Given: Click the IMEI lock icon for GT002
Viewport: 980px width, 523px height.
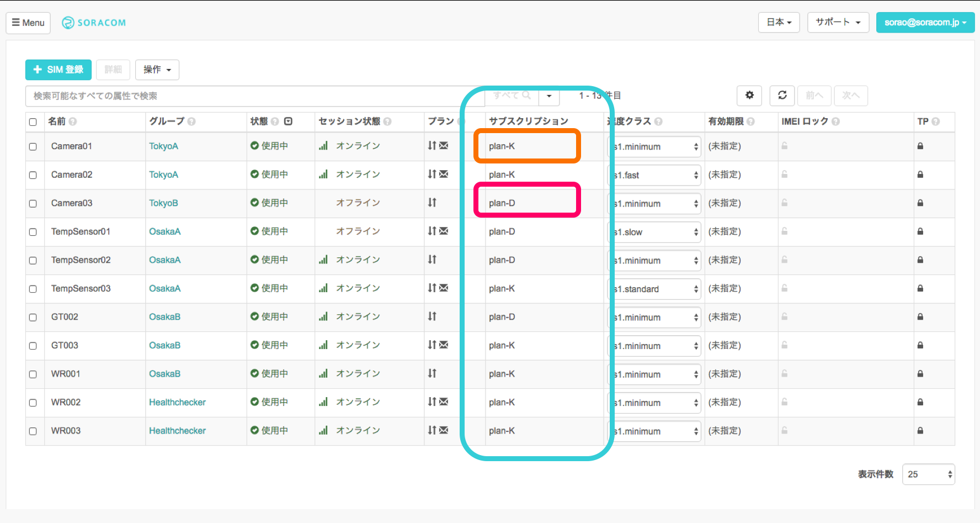Looking at the screenshot, I should tap(785, 317).
